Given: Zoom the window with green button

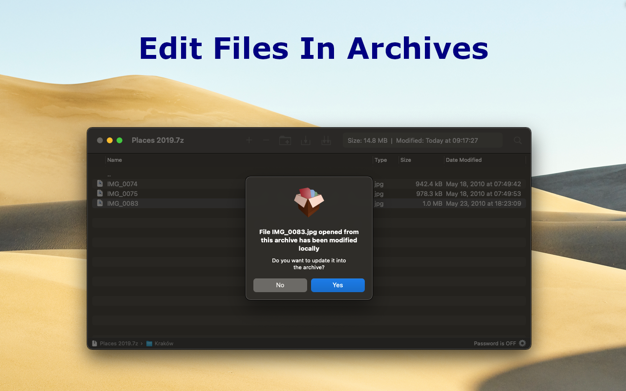Looking at the screenshot, I should tap(119, 140).
